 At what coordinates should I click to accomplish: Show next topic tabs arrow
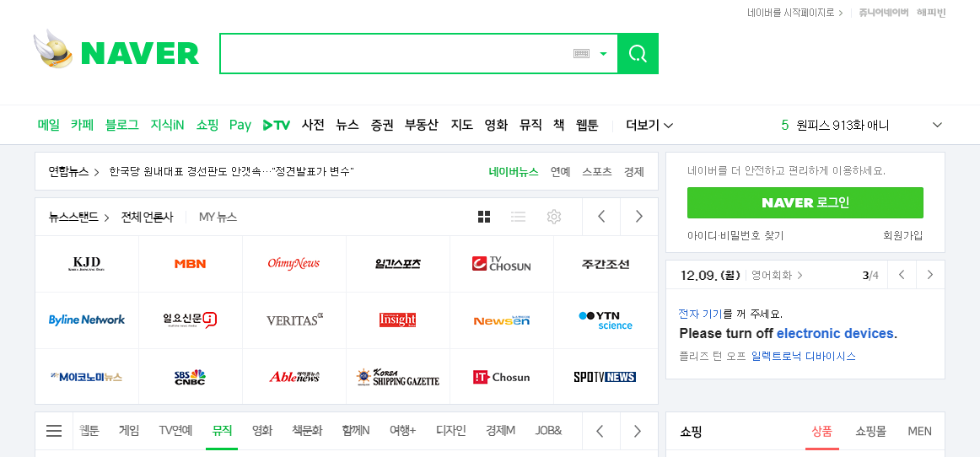[638, 431]
